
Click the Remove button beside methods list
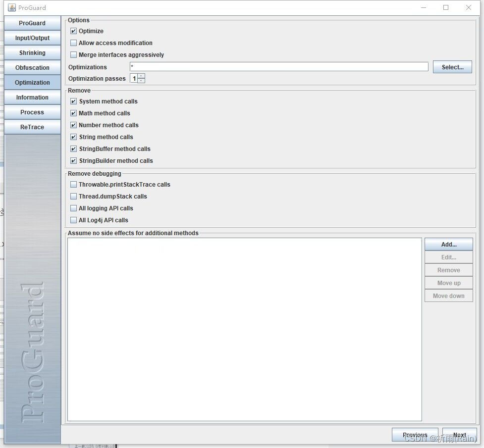pos(448,270)
